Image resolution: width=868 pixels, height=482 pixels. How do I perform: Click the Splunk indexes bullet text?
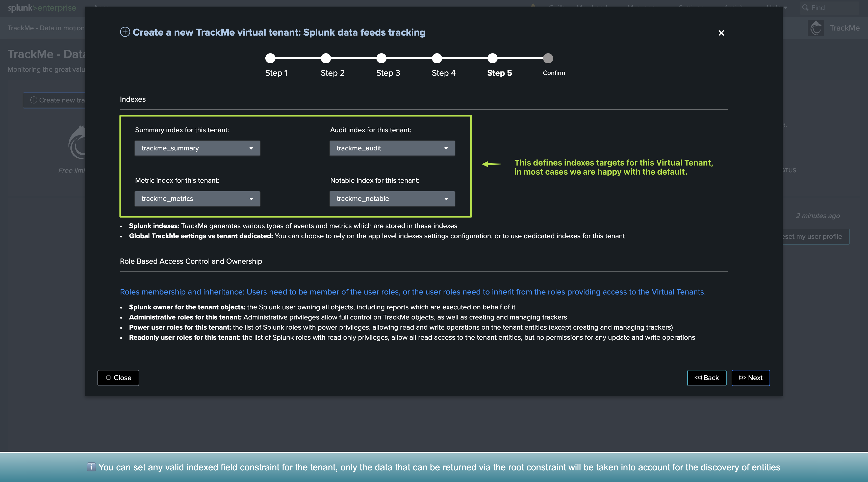[293, 226]
